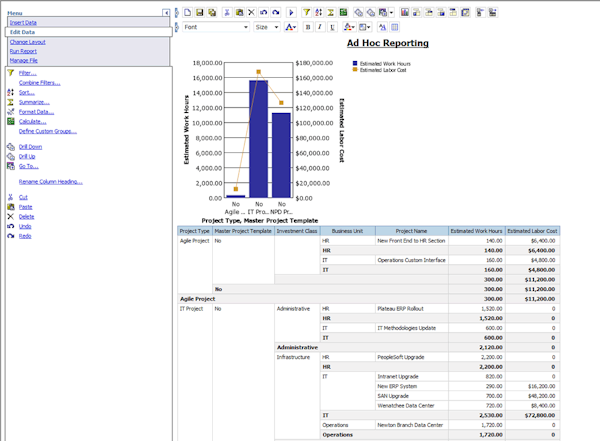This screenshot has width=600, height=441.
Task: Click the Save As toolbar icon
Action: tap(212, 13)
